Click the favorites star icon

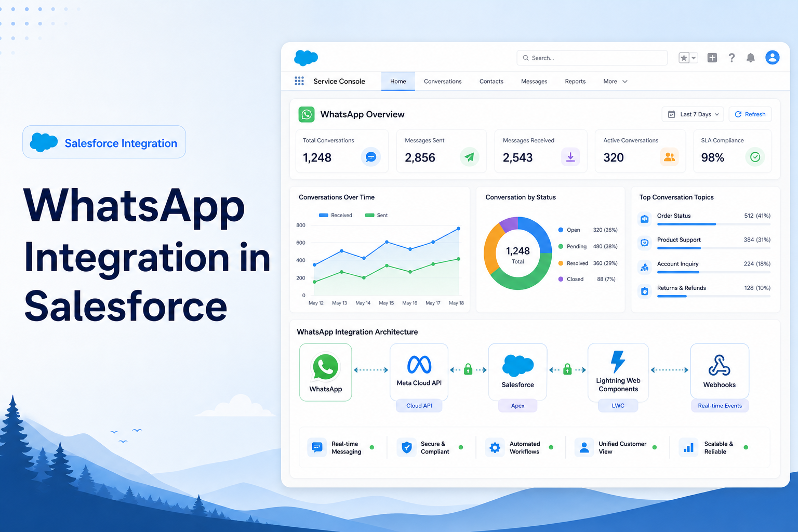[x=684, y=58]
